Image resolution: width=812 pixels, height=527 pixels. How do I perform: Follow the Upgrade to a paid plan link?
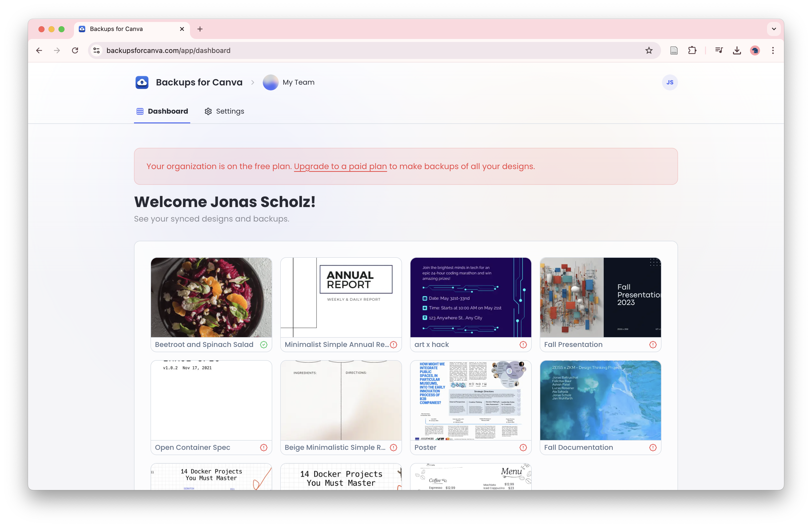340,166
